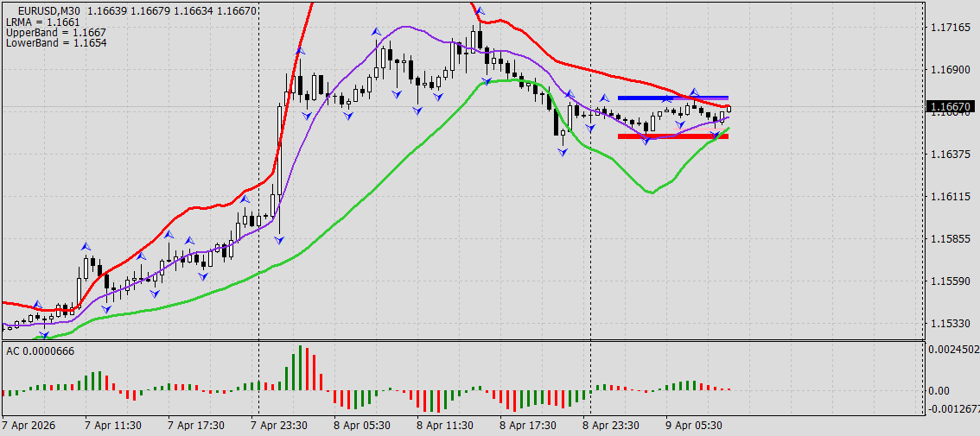
Task: Click the tallest green AC histogram bar
Action: (x=301, y=368)
